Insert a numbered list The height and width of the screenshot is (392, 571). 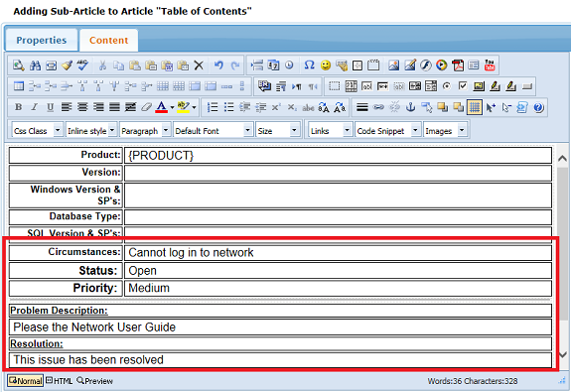[x=213, y=107]
